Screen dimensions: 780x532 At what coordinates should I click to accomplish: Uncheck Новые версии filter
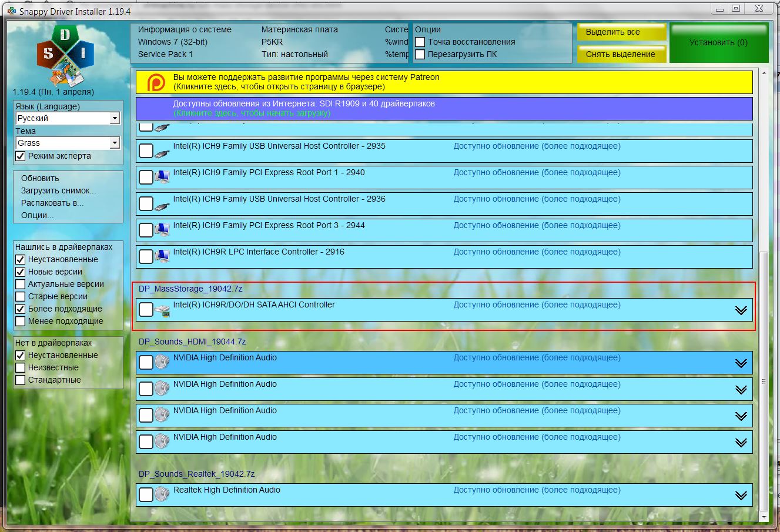click(x=21, y=272)
